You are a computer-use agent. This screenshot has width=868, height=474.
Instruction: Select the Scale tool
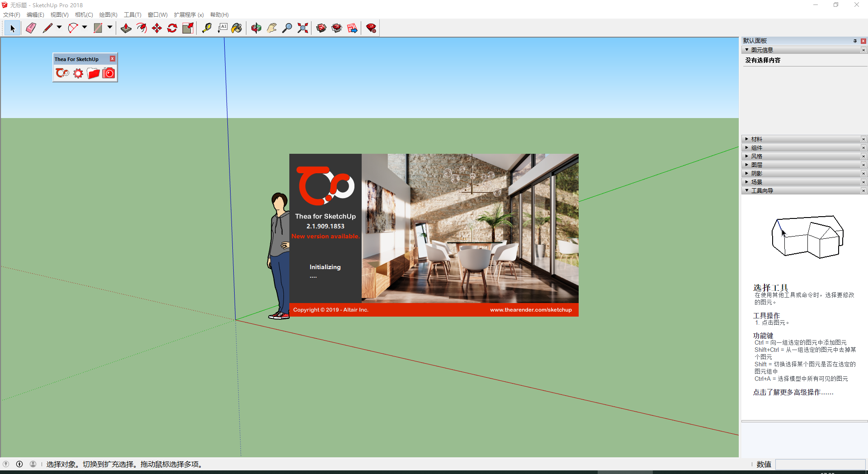[188, 28]
